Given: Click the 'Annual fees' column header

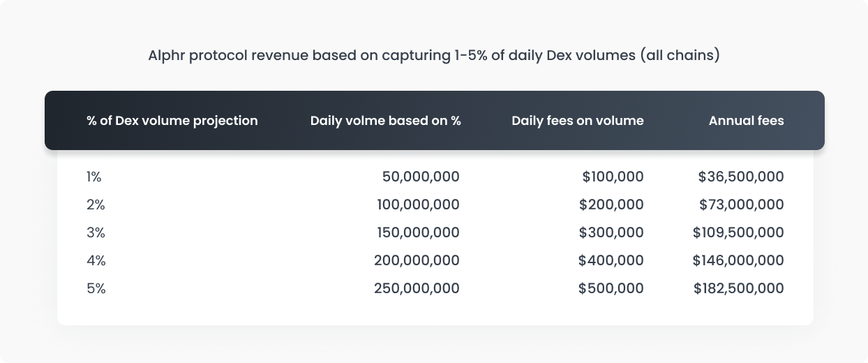Looking at the screenshot, I should coord(747,121).
